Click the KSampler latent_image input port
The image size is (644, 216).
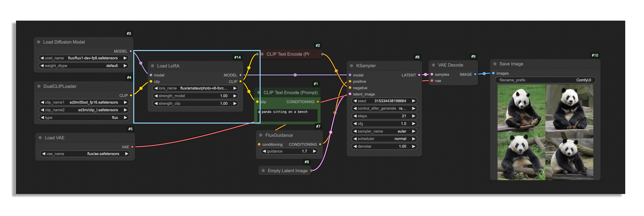(350, 94)
